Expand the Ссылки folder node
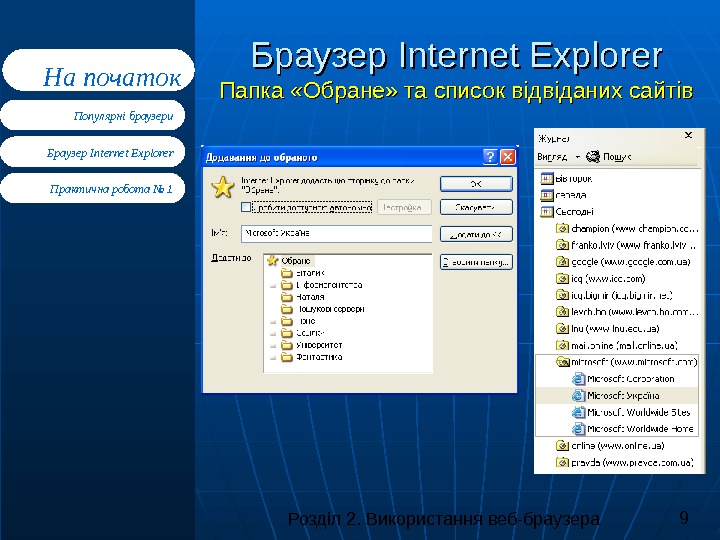The image size is (720, 540). coord(273,333)
